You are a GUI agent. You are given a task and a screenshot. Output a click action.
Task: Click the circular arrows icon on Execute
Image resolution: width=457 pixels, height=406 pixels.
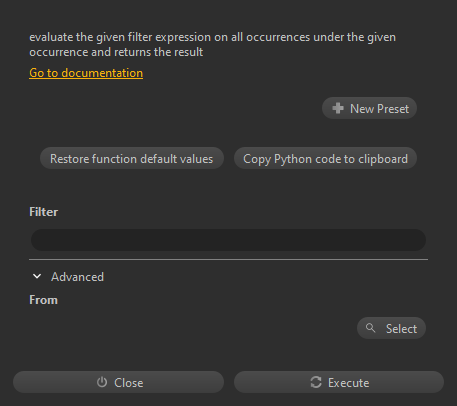click(x=316, y=382)
